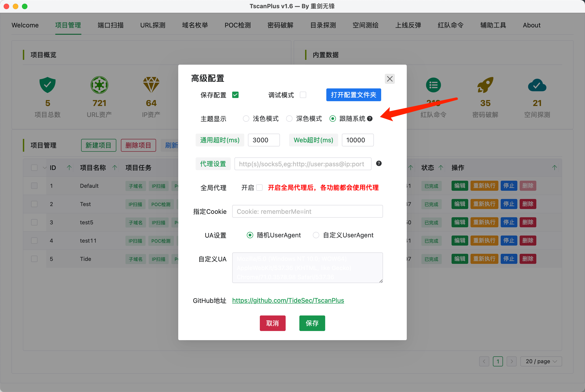Image resolution: width=585 pixels, height=392 pixels.
Task: Click the green shield icon above 项目总数
Action: coord(48,85)
